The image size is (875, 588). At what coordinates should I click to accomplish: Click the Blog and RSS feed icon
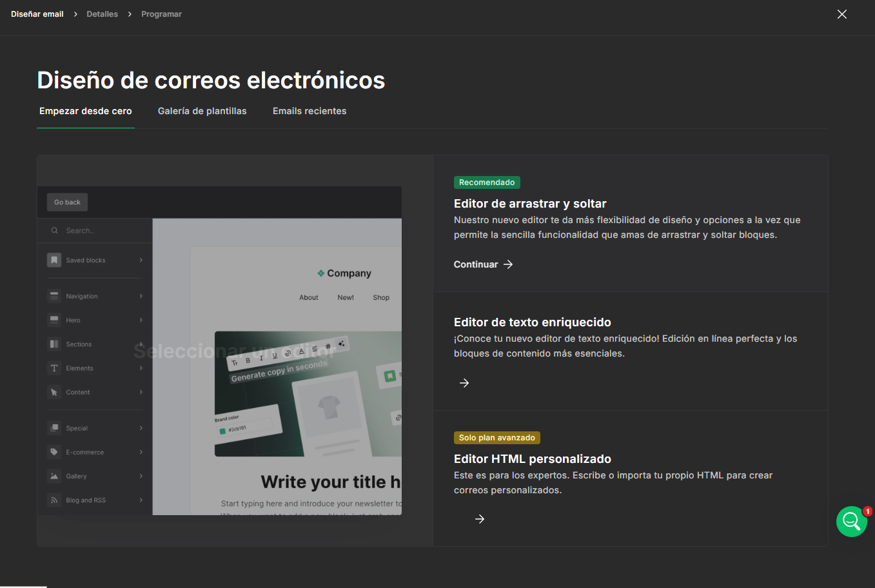point(54,500)
